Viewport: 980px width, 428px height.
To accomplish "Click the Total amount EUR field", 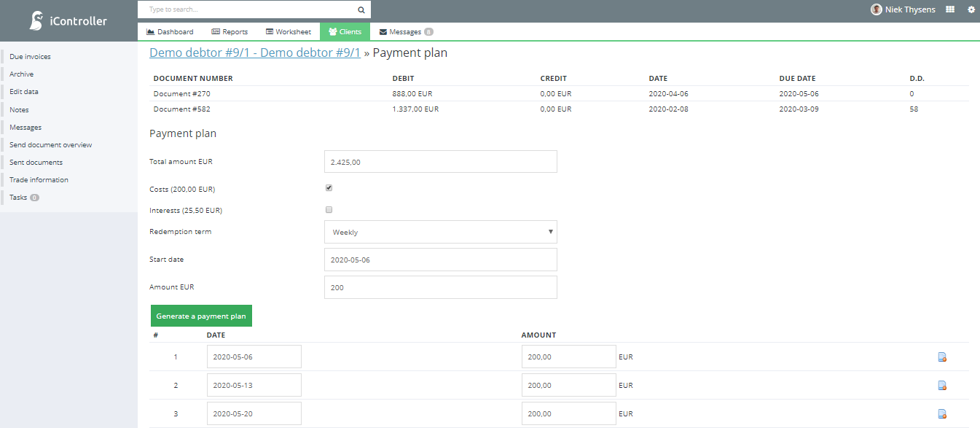I will [x=440, y=162].
